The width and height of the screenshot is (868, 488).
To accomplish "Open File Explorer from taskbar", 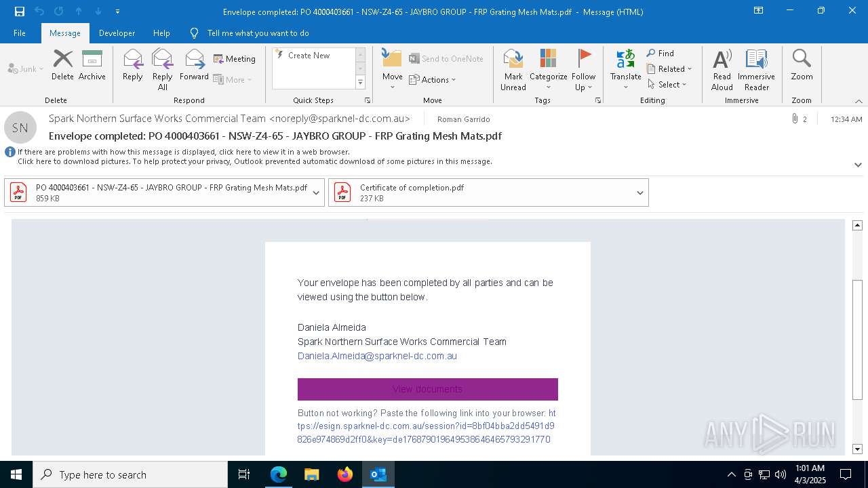I will [x=311, y=474].
